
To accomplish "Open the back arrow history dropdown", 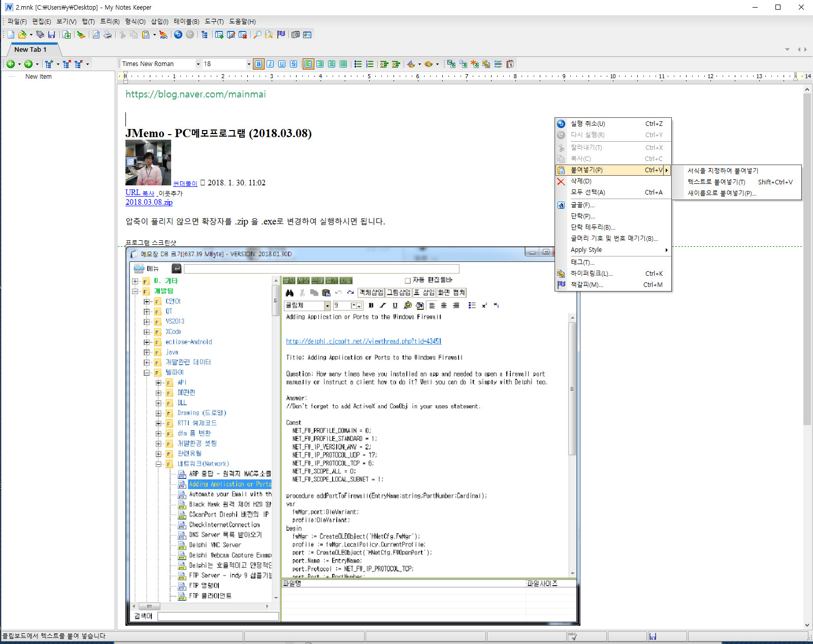I will pyautogui.click(x=19, y=64).
